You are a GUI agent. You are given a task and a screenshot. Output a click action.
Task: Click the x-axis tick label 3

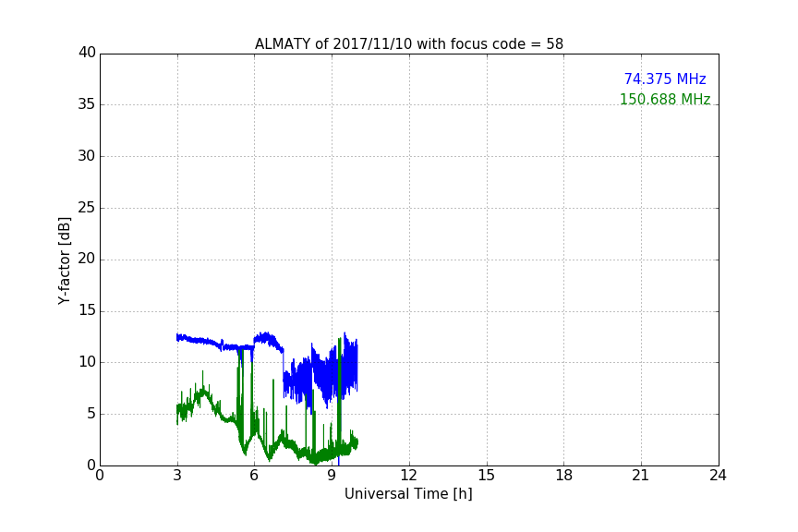pyautogui.click(x=177, y=476)
